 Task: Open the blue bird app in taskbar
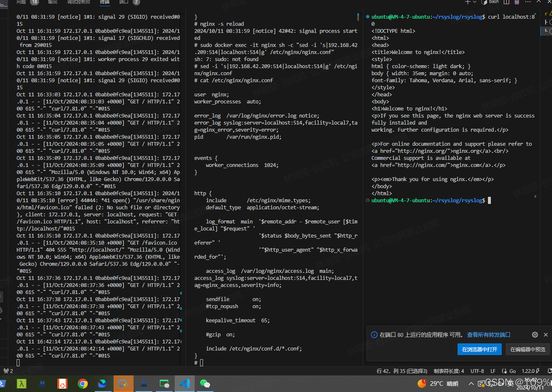103,383
